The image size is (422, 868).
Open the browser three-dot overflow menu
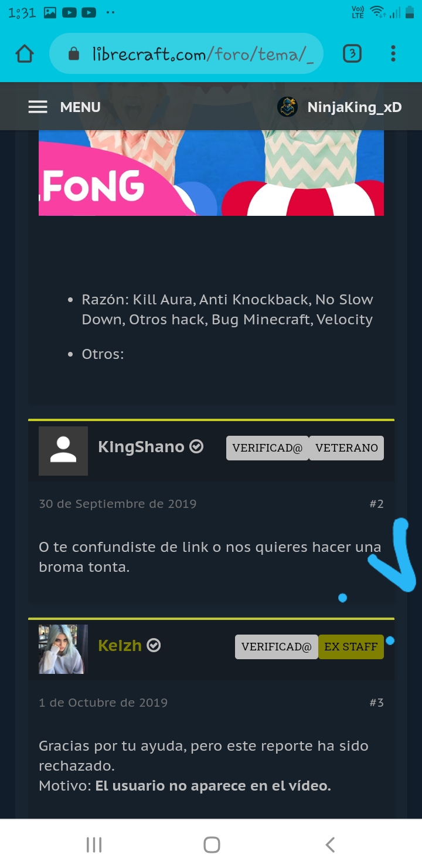[x=393, y=54]
